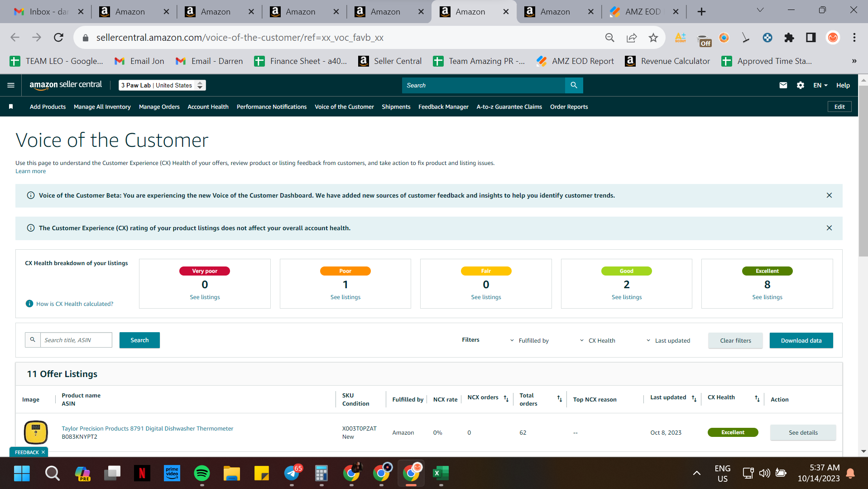
Task: Dismiss the Voice of the Customer Beta banner
Action: [x=829, y=195]
